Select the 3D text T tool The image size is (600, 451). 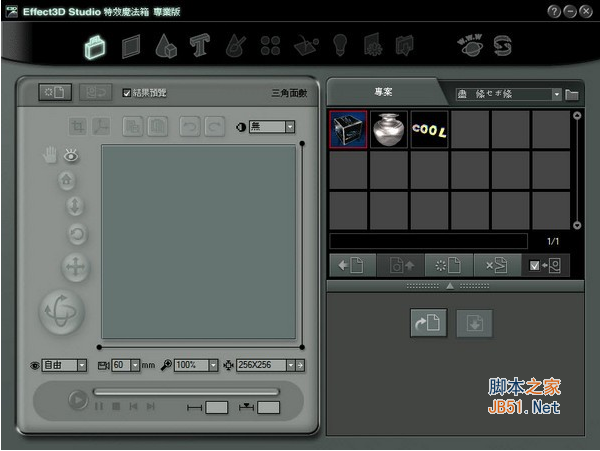point(200,46)
